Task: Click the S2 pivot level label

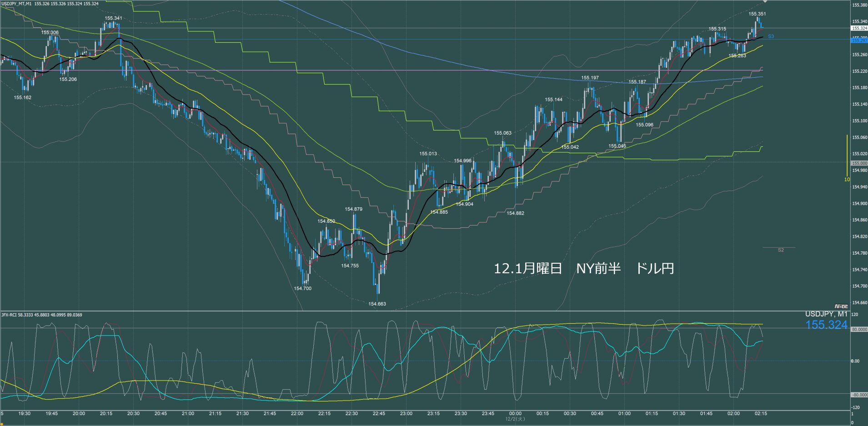Action: pos(781,250)
